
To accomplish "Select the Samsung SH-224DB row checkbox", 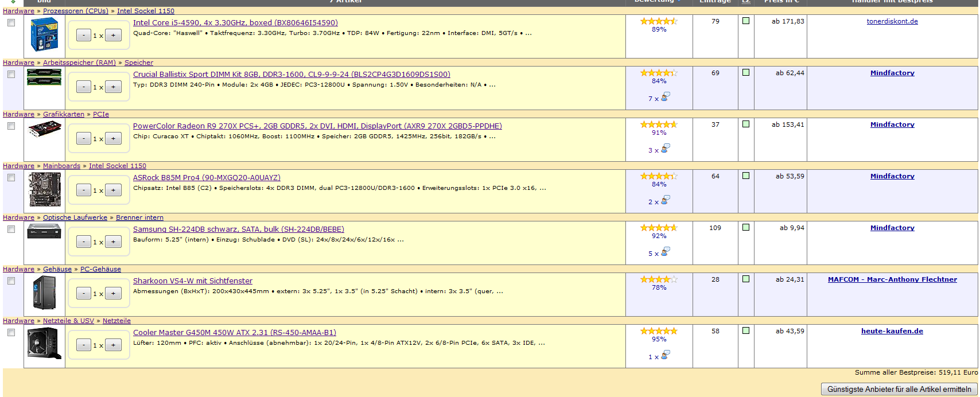I will click(11, 229).
